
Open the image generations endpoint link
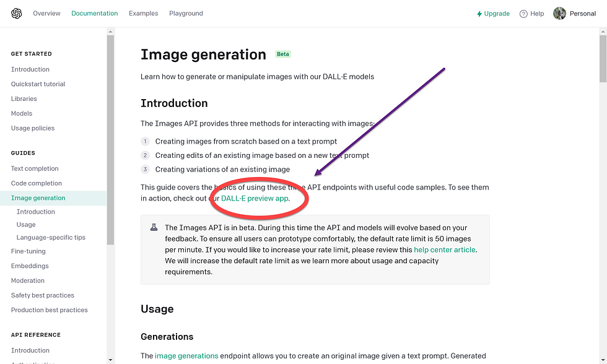[186, 356]
